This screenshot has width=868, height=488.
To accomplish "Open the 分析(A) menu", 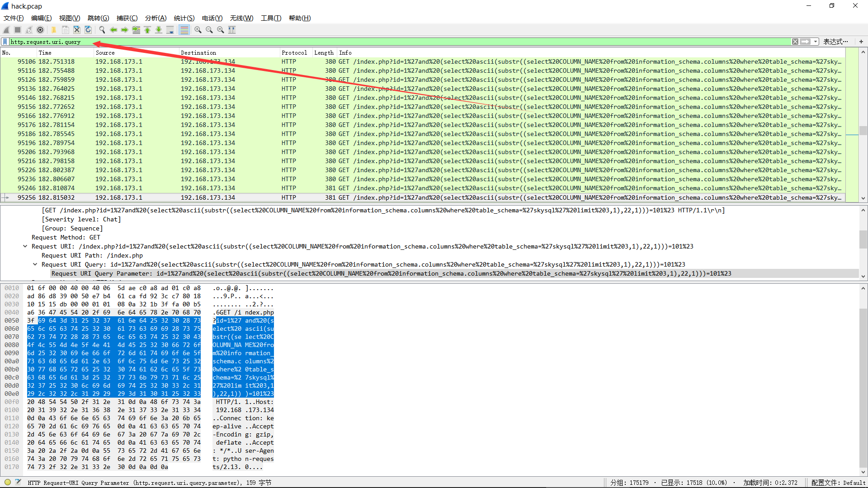I will click(156, 18).
